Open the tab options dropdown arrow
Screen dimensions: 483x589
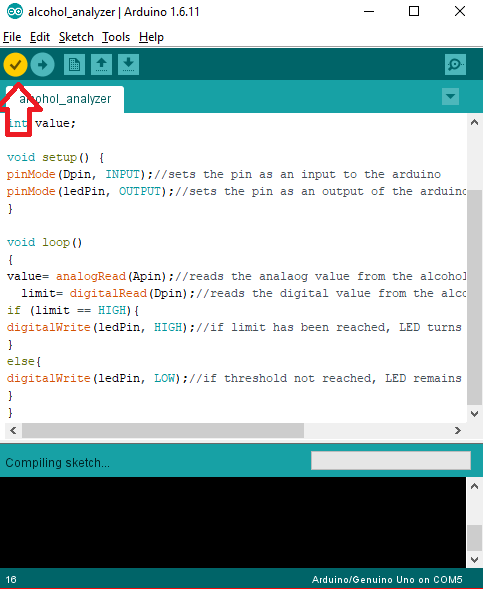pos(450,97)
